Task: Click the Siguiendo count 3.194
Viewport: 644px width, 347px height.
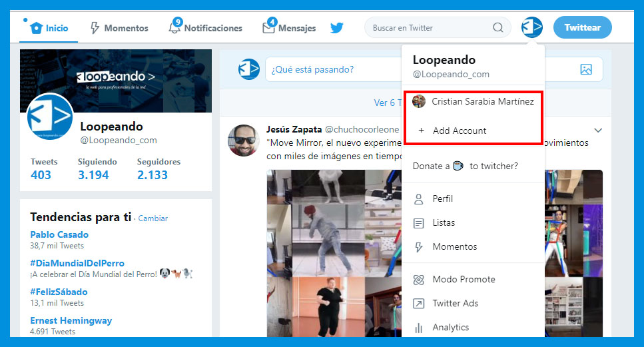Action: tap(93, 175)
